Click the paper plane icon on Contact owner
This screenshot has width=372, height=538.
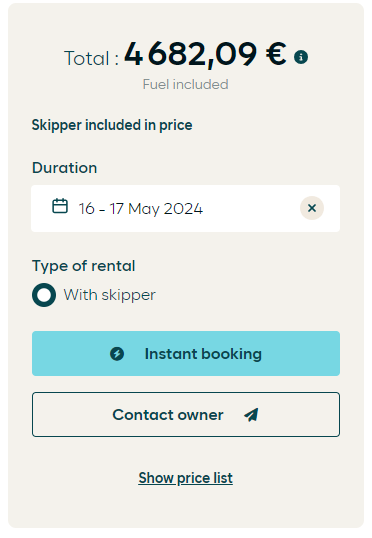pos(251,415)
